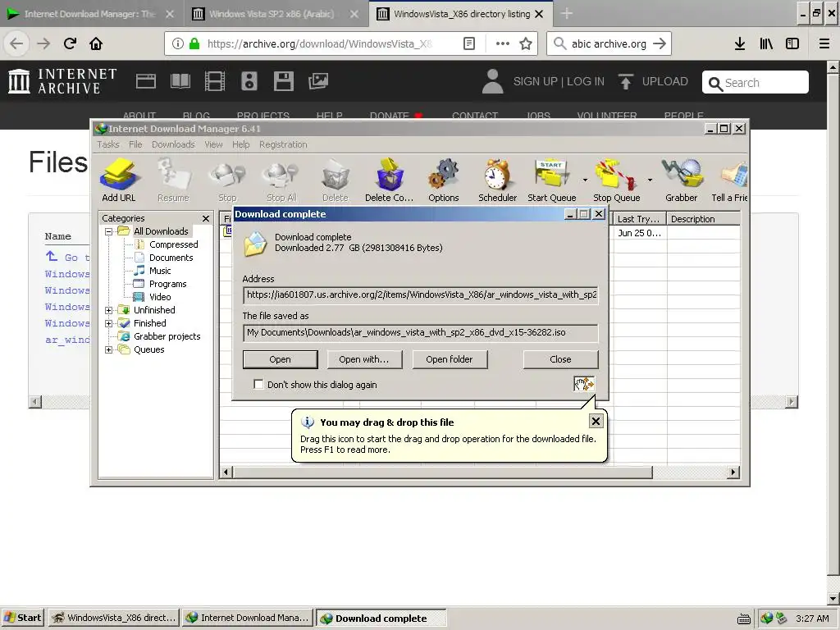Click the Stop toolbar icon
Image resolution: width=840 pixels, height=630 pixels.
click(x=227, y=176)
